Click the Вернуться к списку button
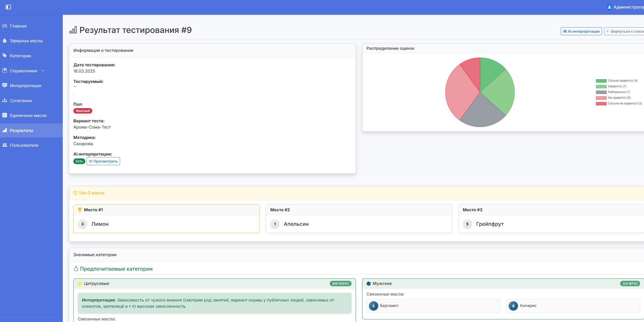Image resolution: width=644 pixels, height=322 pixels. click(625, 31)
